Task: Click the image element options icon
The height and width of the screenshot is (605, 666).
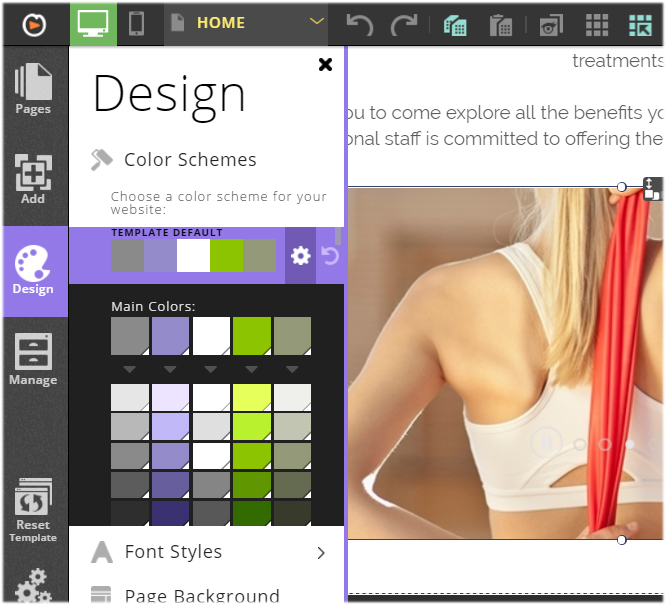Action: pyautogui.click(x=652, y=188)
